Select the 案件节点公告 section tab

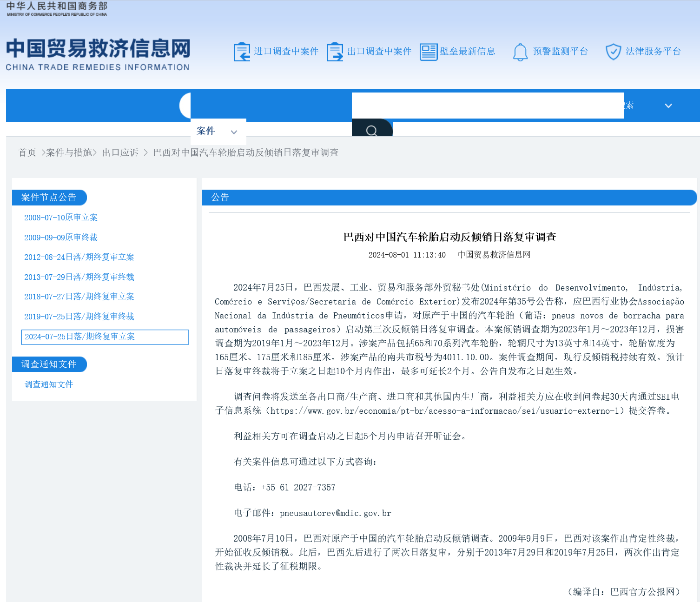point(49,197)
